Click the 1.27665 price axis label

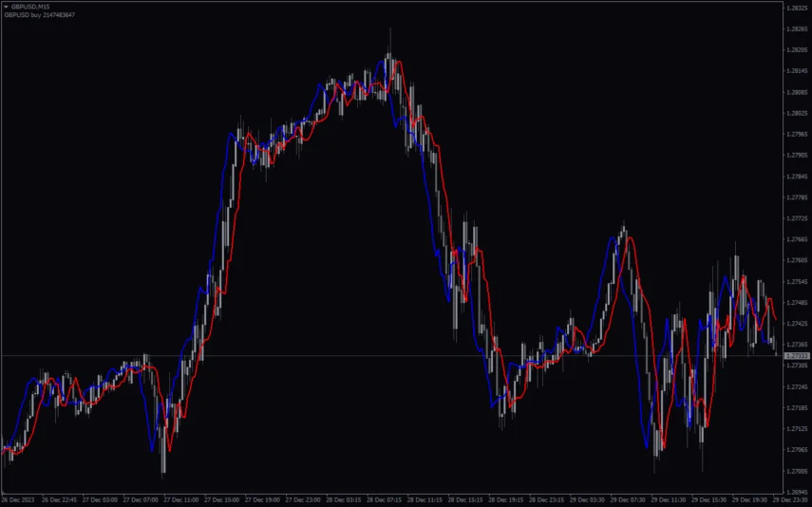[x=795, y=240]
